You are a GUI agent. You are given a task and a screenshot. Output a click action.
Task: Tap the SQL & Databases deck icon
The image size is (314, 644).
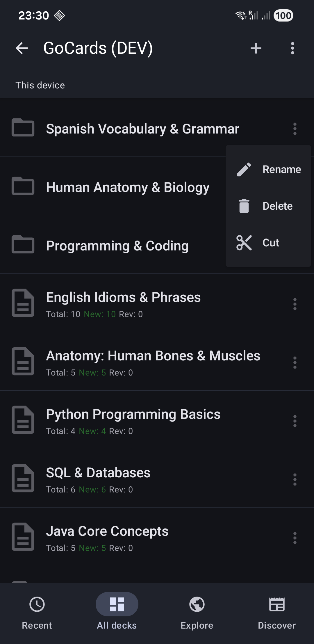[23, 478]
